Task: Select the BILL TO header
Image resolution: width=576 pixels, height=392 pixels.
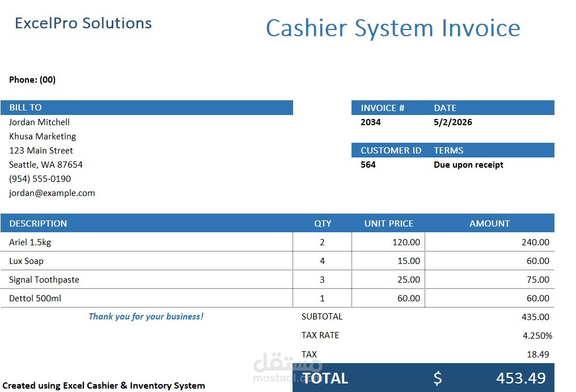Action: tap(26, 108)
